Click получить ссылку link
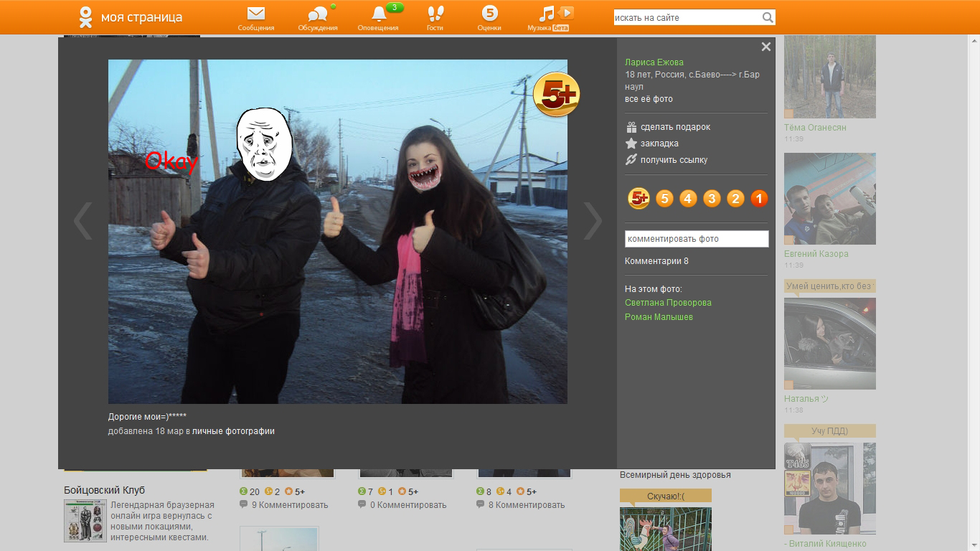Screen dimensions: 980x551 (674, 160)
